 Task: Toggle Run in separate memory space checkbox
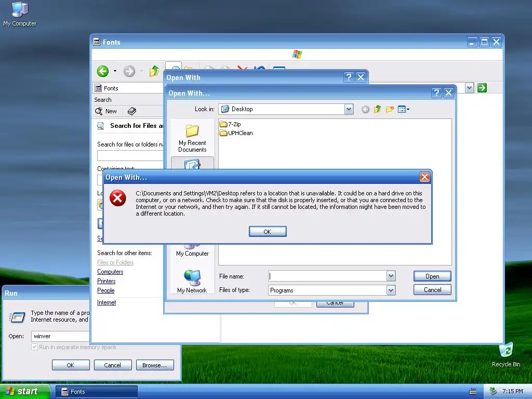tap(34, 347)
